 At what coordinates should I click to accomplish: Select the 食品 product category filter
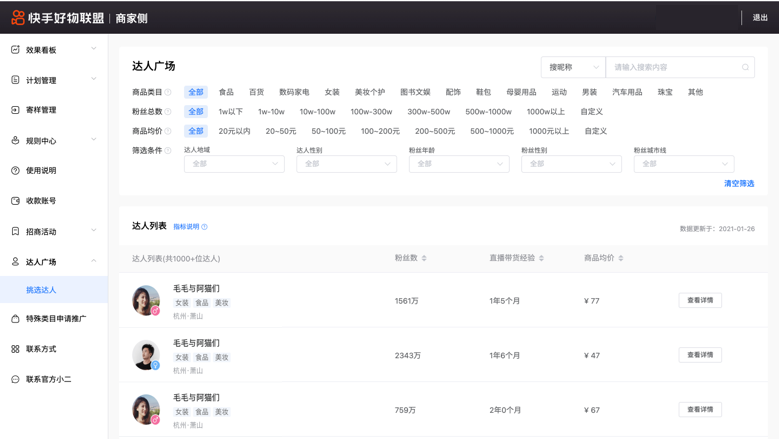226,92
